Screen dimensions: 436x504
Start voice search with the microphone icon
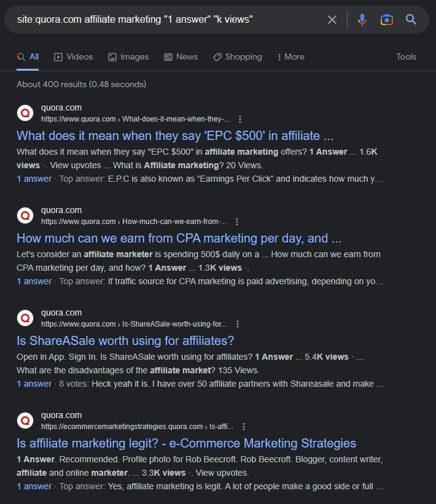tap(362, 20)
